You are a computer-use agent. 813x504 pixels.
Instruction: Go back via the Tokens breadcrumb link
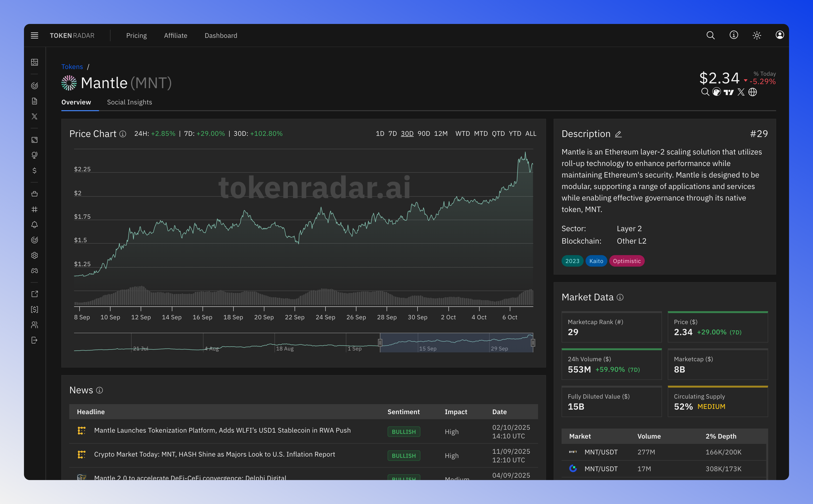pyautogui.click(x=72, y=67)
